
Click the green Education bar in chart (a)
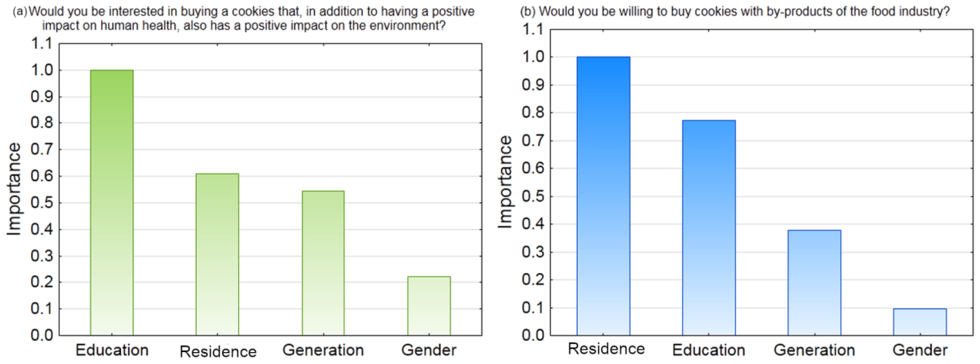tap(112, 203)
